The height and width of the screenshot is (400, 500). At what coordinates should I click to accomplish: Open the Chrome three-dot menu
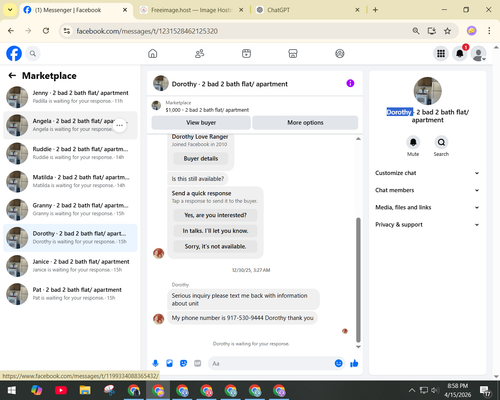[x=489, y=31]
